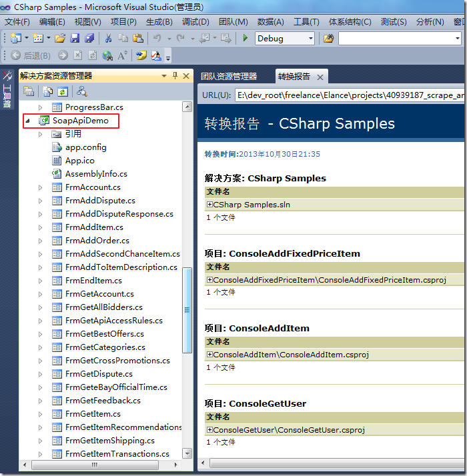The image size is (467, 476).
Task: Start debugging with the green play icon
Action: [x=246, y=38]
